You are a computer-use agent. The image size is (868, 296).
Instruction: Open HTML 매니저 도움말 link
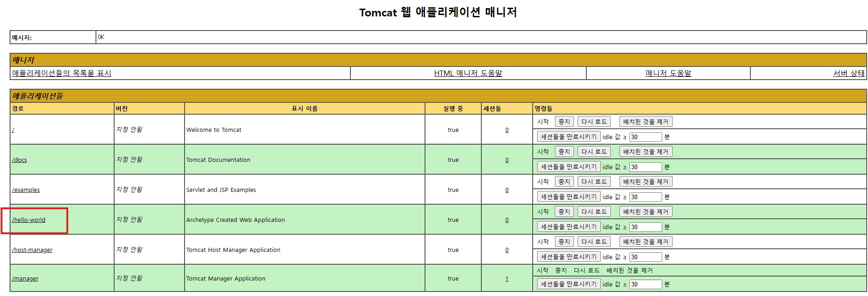(468, 73)
